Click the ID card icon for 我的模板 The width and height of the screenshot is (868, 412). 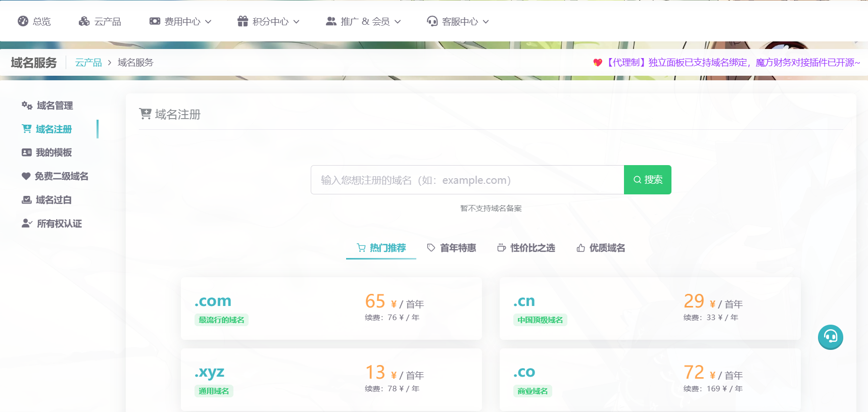coord(27,152)
